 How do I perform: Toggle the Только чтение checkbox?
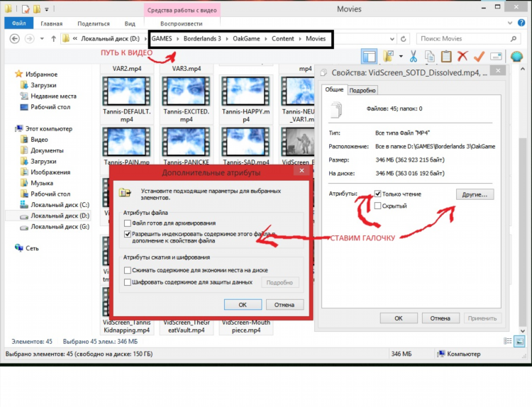click(x=377, y=194)
